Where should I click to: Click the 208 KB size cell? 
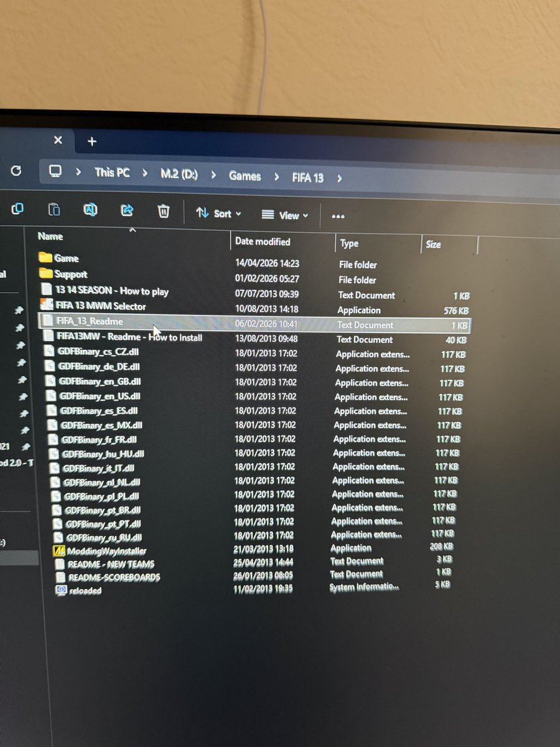(x=441, y=547)
